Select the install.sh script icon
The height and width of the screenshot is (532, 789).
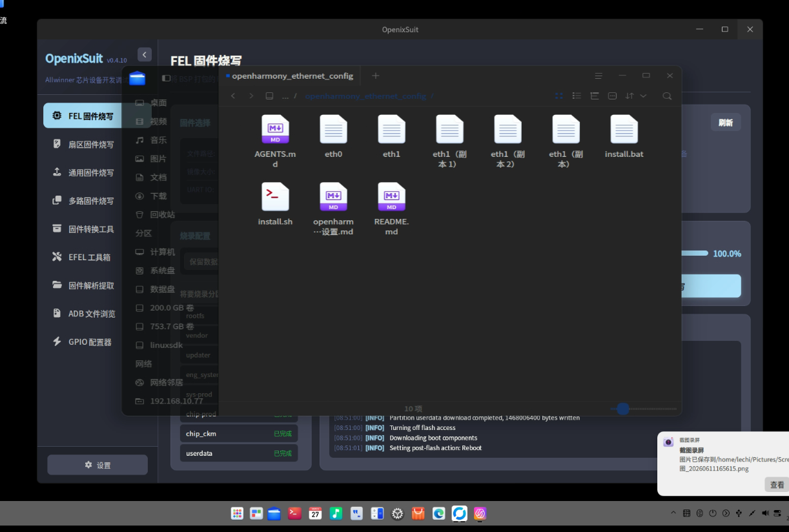tap(275, 196)
